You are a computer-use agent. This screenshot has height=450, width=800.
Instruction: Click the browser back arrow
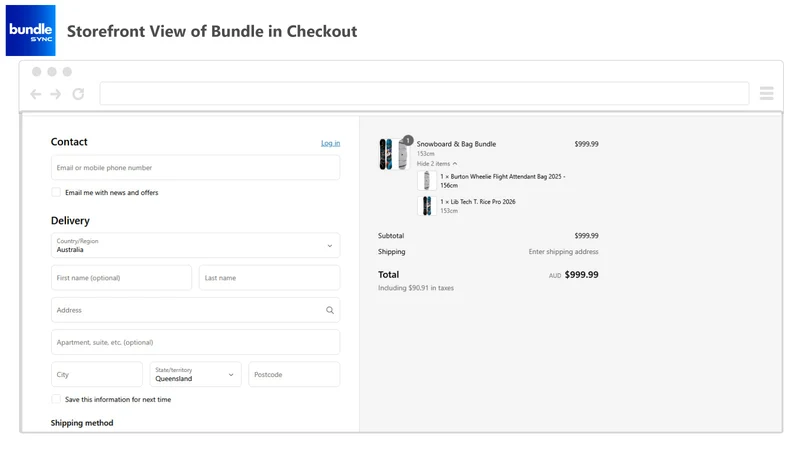tap(36, 94)
